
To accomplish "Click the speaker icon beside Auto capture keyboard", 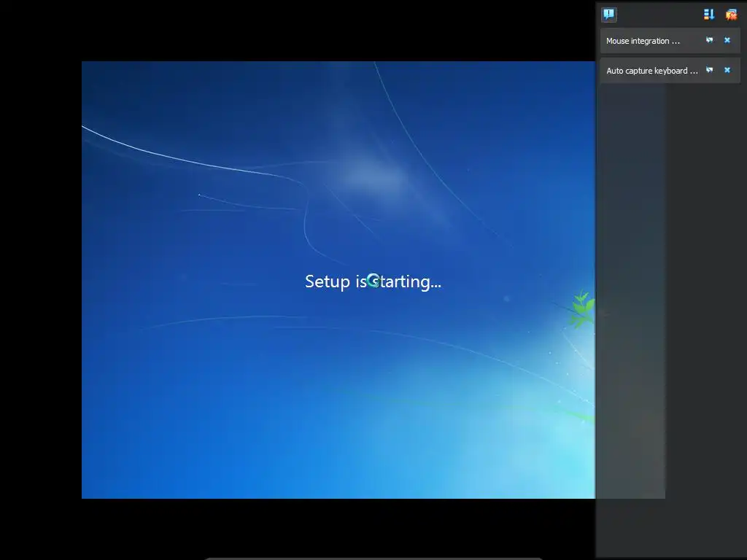I will tap(709, 71).
